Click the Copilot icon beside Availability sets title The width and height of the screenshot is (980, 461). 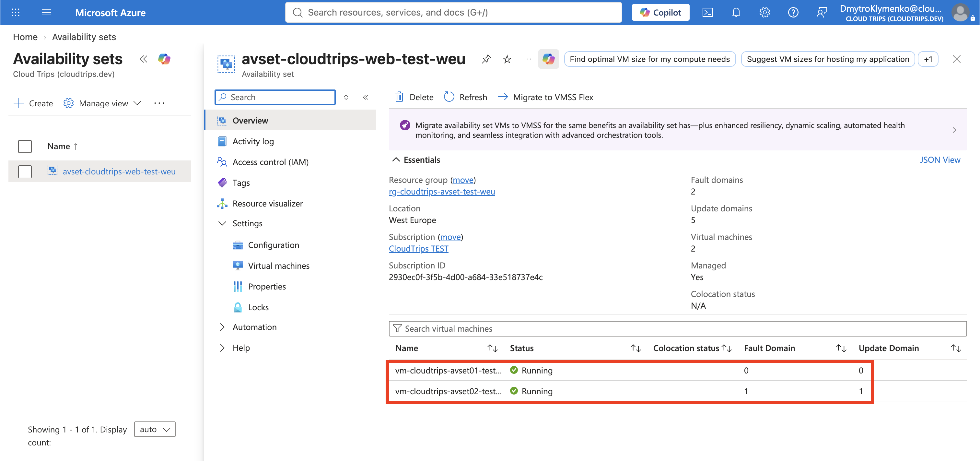click(164, 59)
